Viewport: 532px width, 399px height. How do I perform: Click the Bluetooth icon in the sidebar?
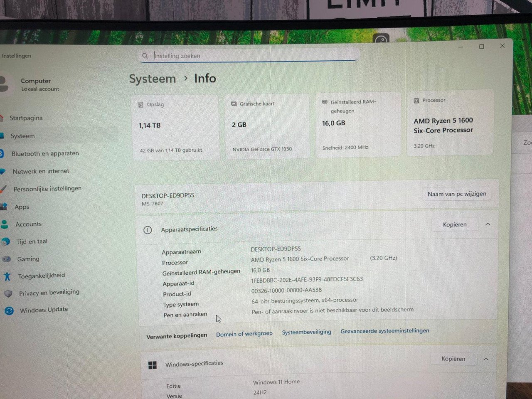pyautogui.click(x=2, y=153)
